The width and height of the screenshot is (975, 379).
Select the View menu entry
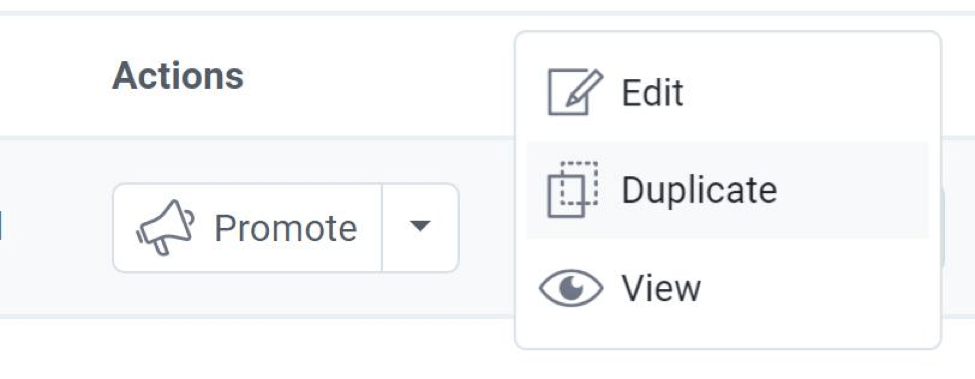click(x=728, y=288)
